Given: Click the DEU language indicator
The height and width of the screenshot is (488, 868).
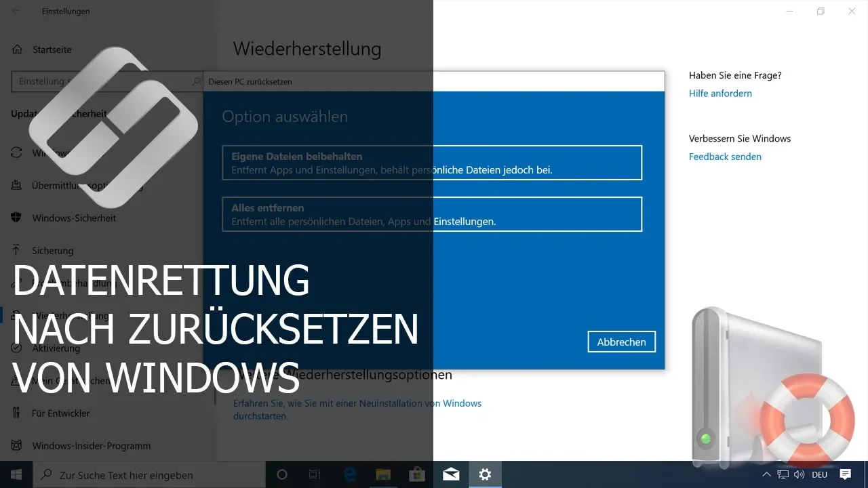Looking at the screenshot, I should [x=819, y=474].
